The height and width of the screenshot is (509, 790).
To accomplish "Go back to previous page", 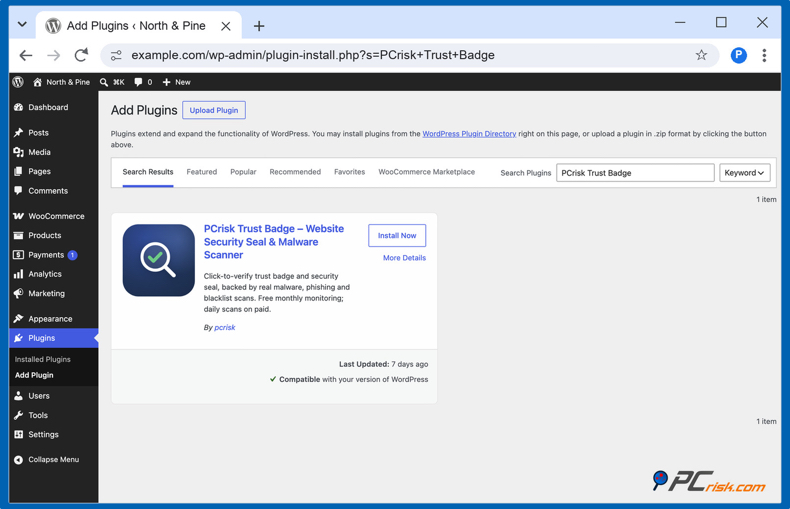I will [26, 55].
